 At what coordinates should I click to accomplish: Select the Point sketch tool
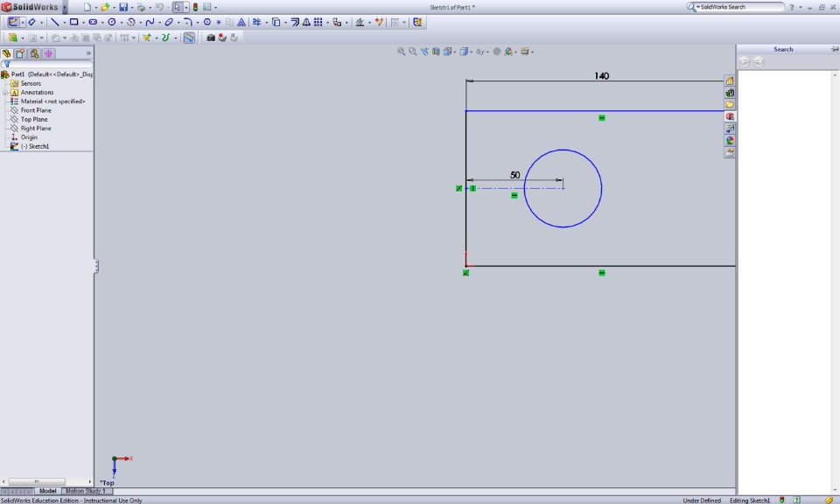pyautogui.click(x=219, y=22)
